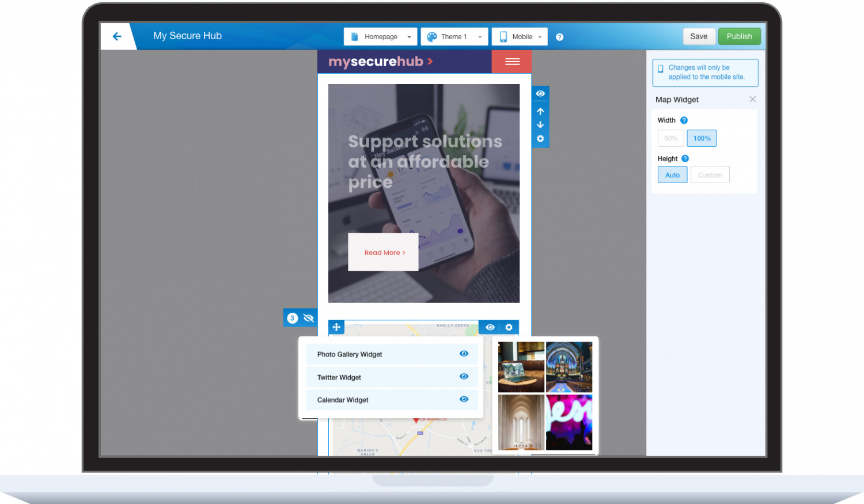Viewport: 864px width, 504px height.
Task: Show the 3 hidden widgets list
Action: 301,318
